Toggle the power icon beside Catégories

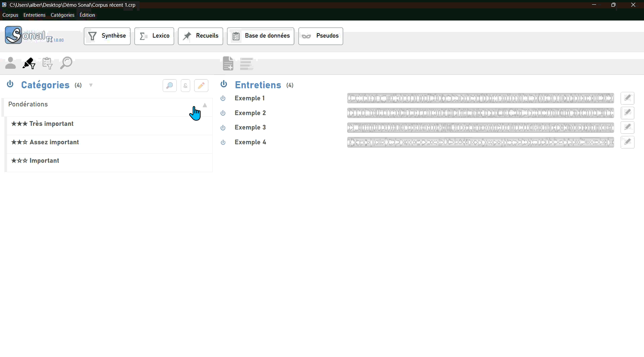pyautogui.click(x=10, y=84)
